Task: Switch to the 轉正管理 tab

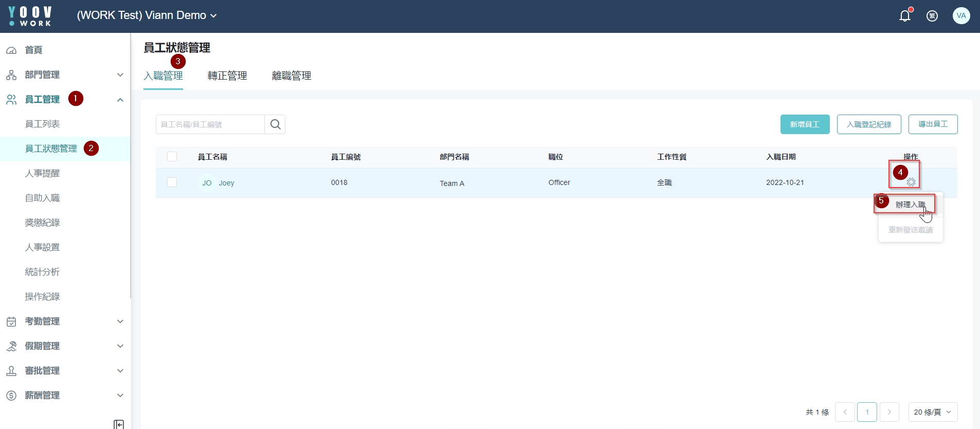Action: (x=227, y=76)
